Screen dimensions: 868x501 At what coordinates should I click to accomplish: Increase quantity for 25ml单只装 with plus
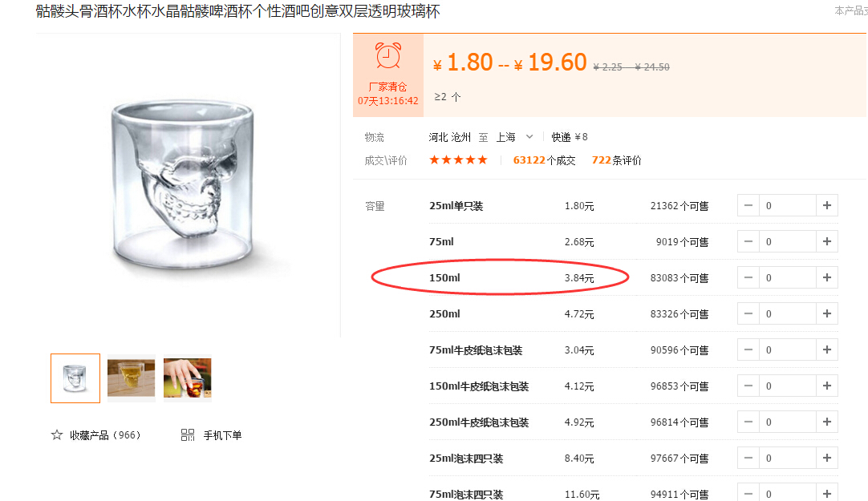point(827,206)
